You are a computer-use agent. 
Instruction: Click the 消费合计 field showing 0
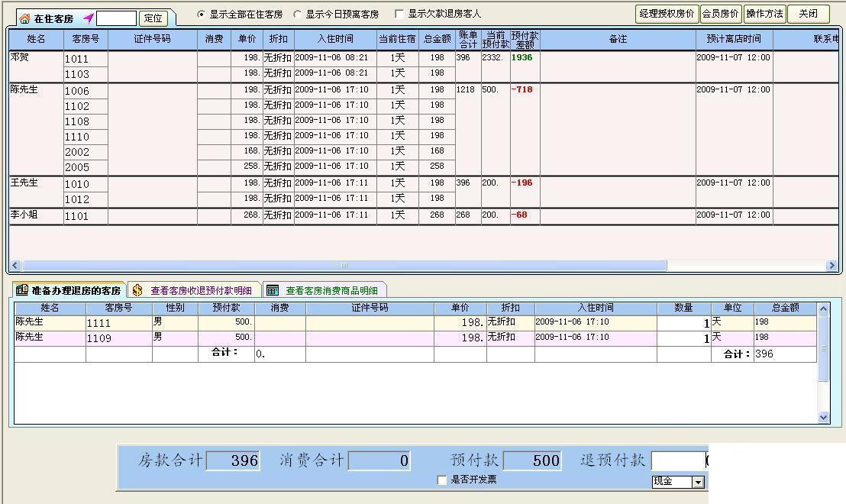(x=379, y=460)
